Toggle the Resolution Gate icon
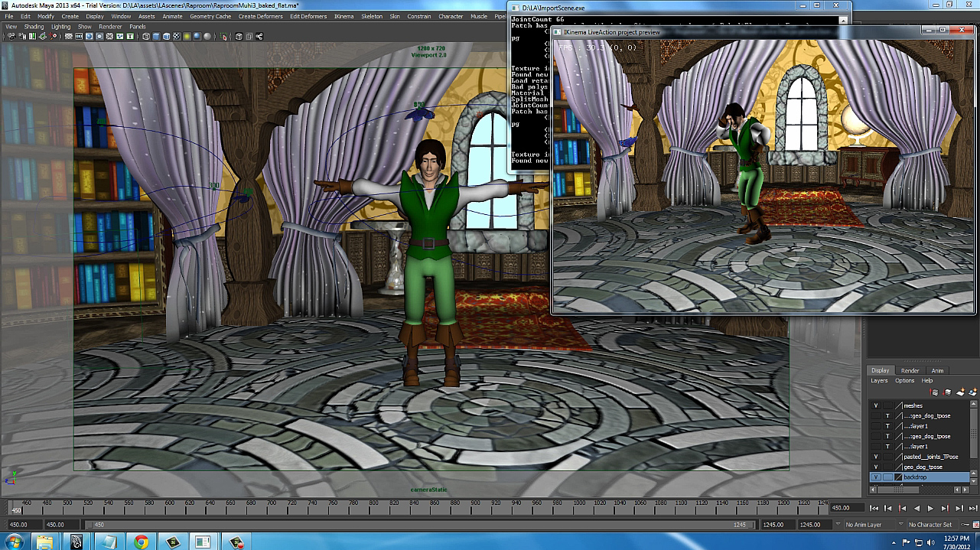Screen dimensions: 980x550 pos(90,36)
